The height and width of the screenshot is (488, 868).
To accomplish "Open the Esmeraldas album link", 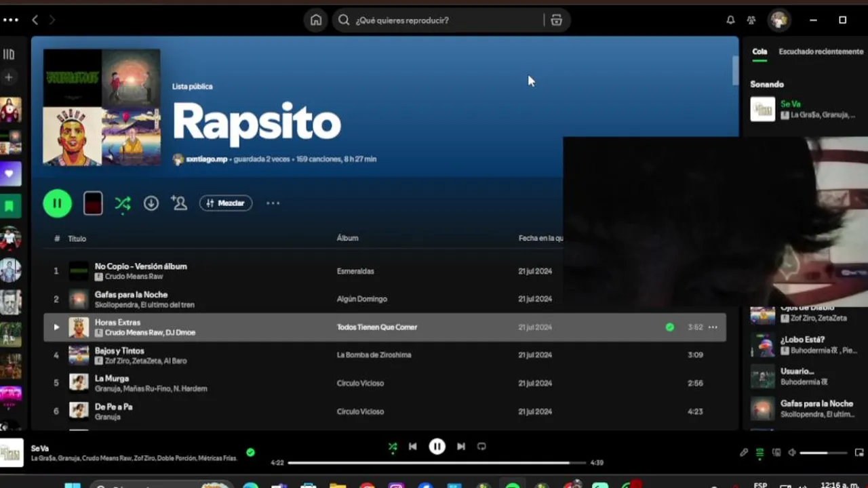I will coord(355,271).
